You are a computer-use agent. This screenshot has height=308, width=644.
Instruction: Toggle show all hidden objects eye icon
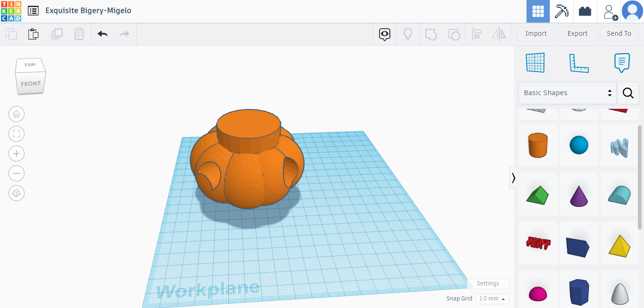tap(385, 34)
